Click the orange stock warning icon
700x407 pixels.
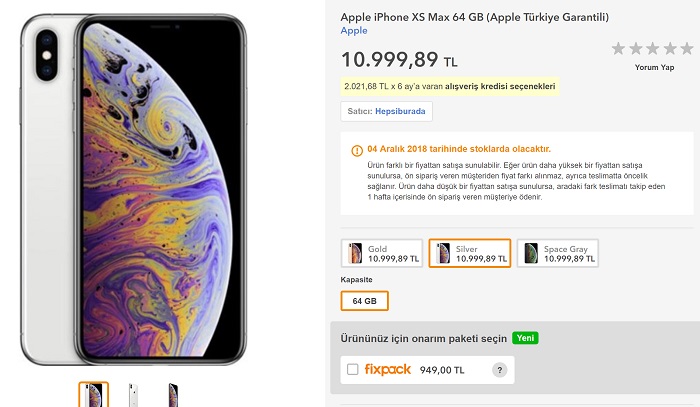pos(357,151)
